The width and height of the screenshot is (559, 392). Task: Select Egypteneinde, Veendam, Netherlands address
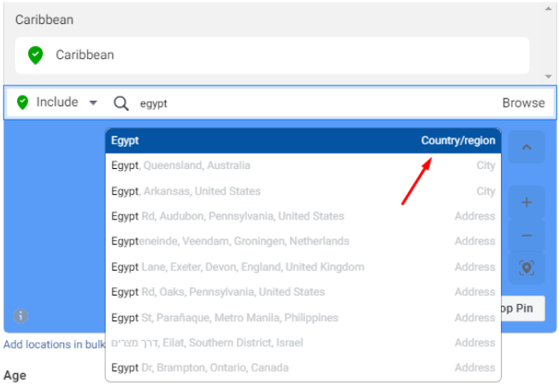pos(303,241)
